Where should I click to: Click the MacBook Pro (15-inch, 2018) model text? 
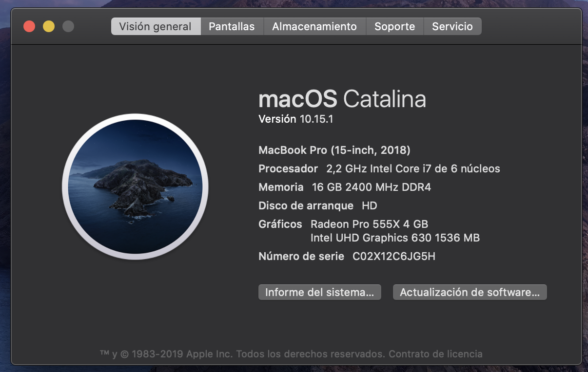point(334,150)
